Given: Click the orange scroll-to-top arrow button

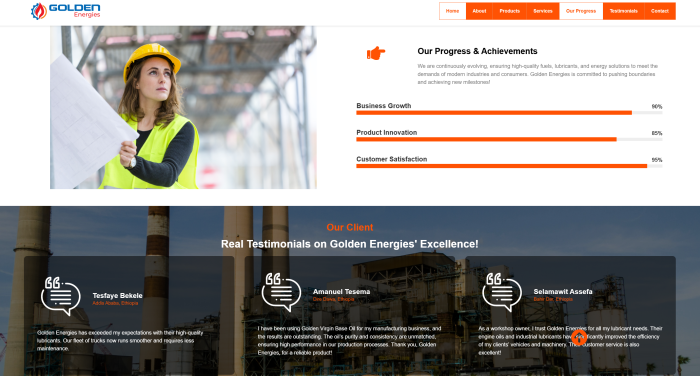Looking at the screenshot, I should tap(579, 338).
